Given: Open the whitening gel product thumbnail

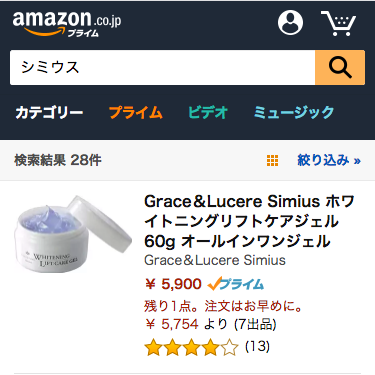Looking at the screenshot, I should [73, 233].
